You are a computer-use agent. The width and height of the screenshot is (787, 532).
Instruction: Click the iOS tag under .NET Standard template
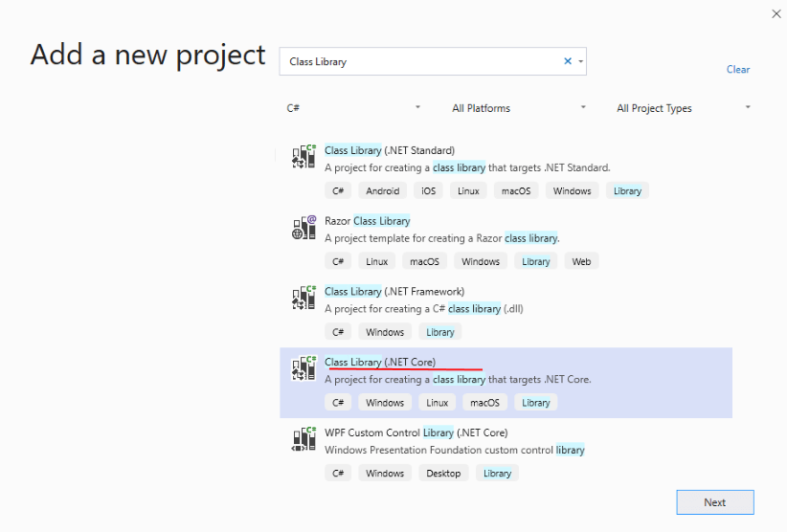click(428, 191)
